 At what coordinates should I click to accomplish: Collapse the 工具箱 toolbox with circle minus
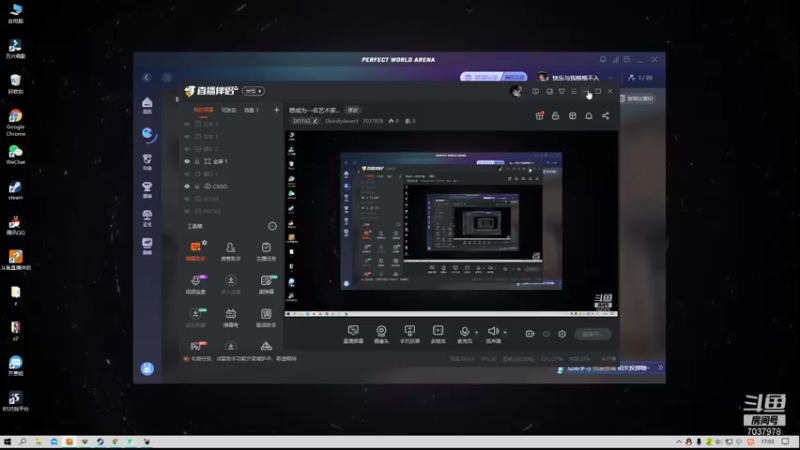tap(272, 226)
